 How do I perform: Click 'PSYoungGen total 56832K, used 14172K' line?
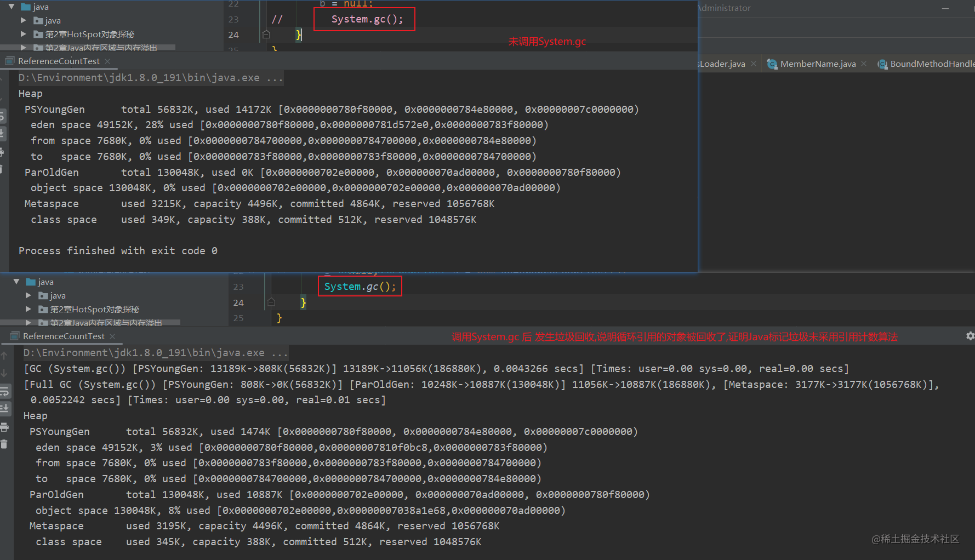[332, 110]
